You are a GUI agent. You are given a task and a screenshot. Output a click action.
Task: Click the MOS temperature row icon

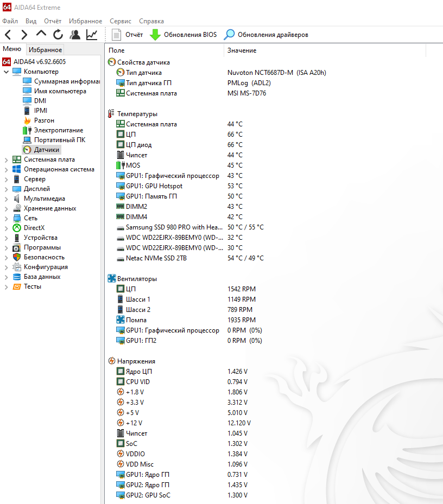121,165
